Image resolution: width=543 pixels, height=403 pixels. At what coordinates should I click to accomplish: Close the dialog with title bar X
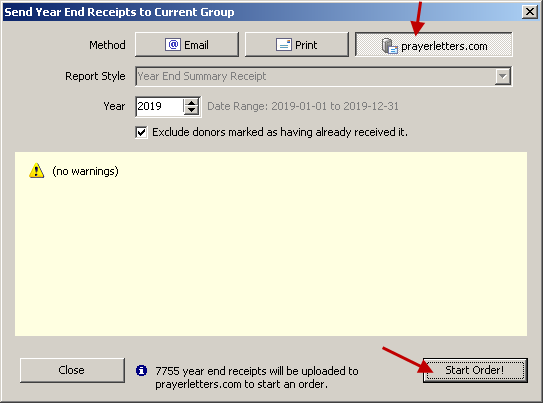pos(530,12)
